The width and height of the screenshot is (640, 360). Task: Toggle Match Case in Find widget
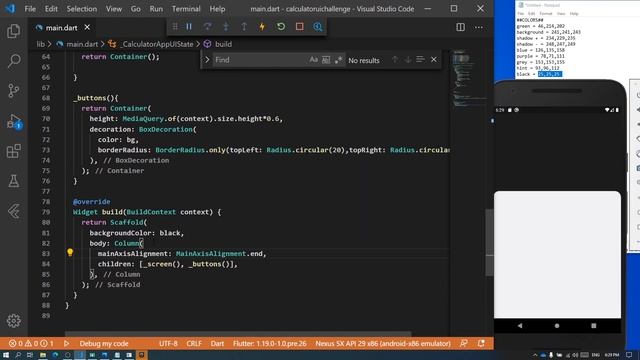tap(313, 60)
